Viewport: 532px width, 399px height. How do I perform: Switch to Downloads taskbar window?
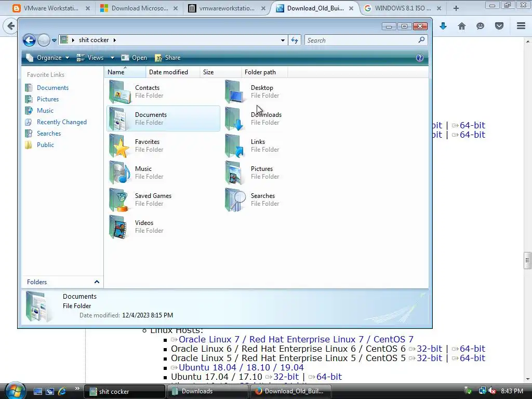pos(209,391)
